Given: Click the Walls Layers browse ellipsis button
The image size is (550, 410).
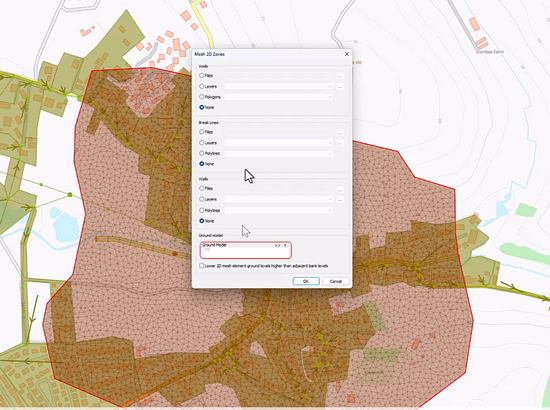Looking at the screenshot, I should [340, 200].
